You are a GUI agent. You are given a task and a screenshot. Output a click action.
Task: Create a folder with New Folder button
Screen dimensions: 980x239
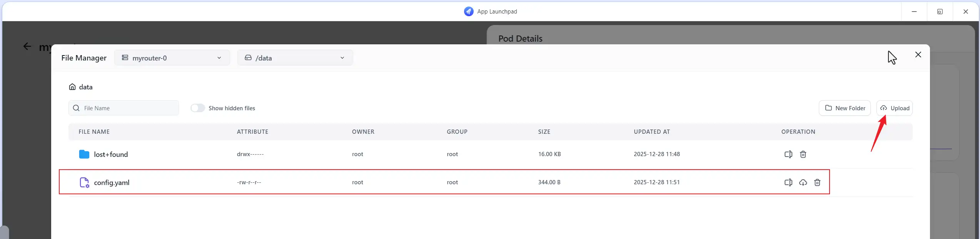click(844, 108)
